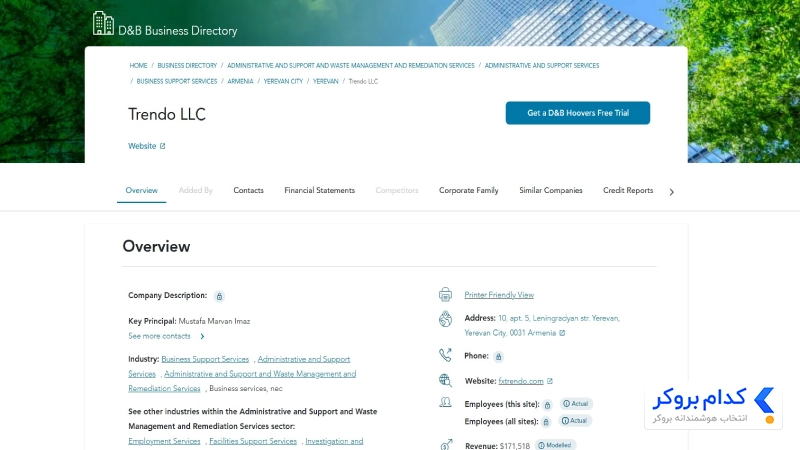Image resolution: width=800 pixels, height=450 pixels.
Task: Click Actual badge for Employees (this site)
Action: coord(576,404)
